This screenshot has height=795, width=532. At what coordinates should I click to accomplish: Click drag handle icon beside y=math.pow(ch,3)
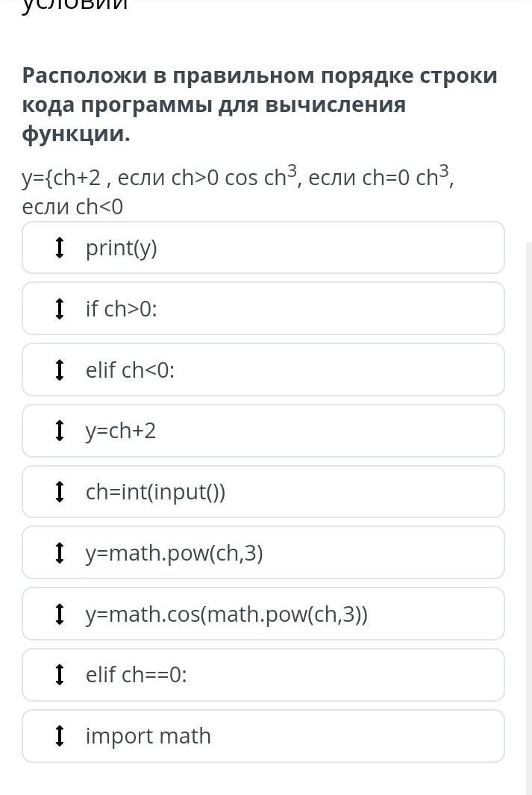pos(60,553)
